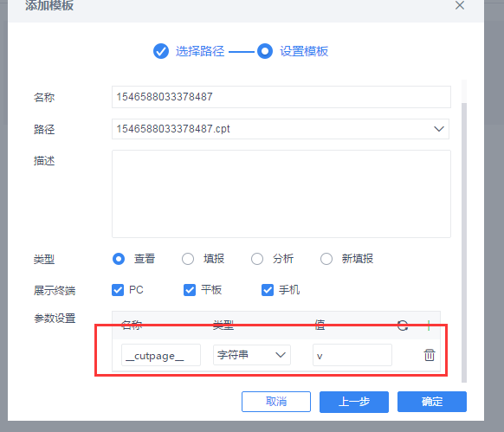Screen dimensions: 504x432
Task: Select the 查看 type radio button
Action: coord(119,259)
